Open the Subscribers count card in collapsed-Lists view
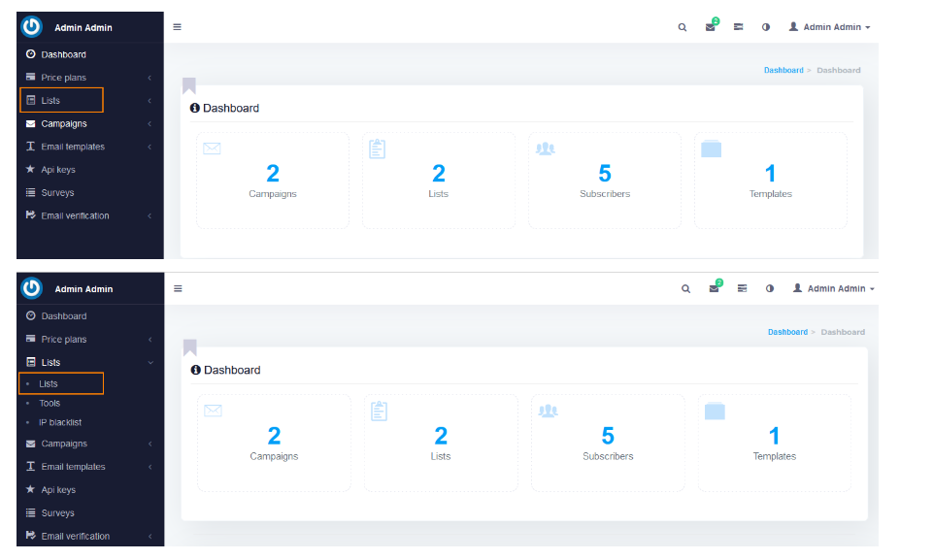The height and width of the screenshot is (560, 933). click(x=604, y=181)
